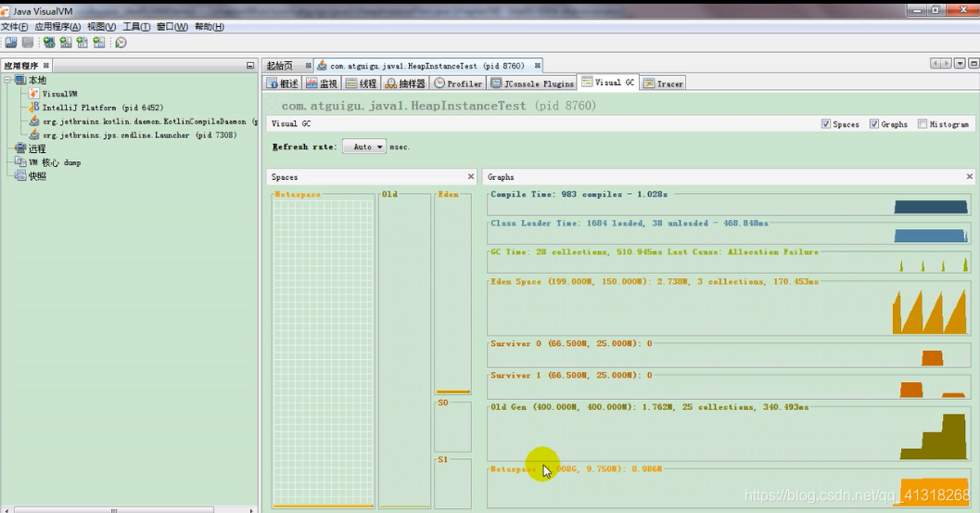Click the Old space column
The height and width of the screenshot is (513, 980).
pos(404,351)
